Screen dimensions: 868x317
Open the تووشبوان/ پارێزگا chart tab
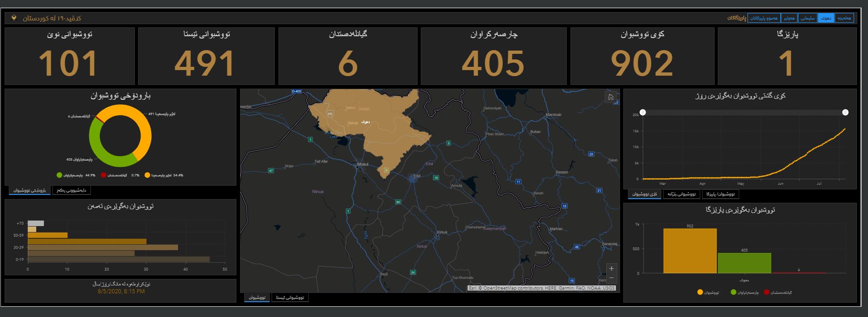point(720,194)
